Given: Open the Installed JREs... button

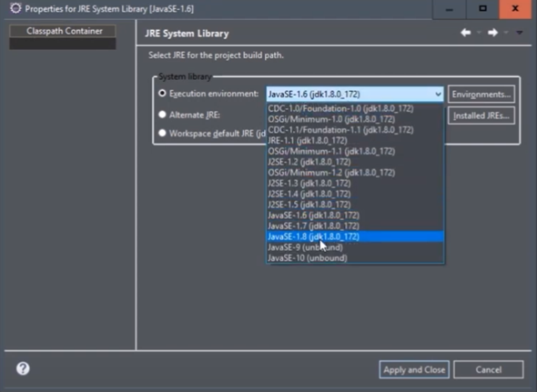Looking at the screenshot, I should click(481, 116).
